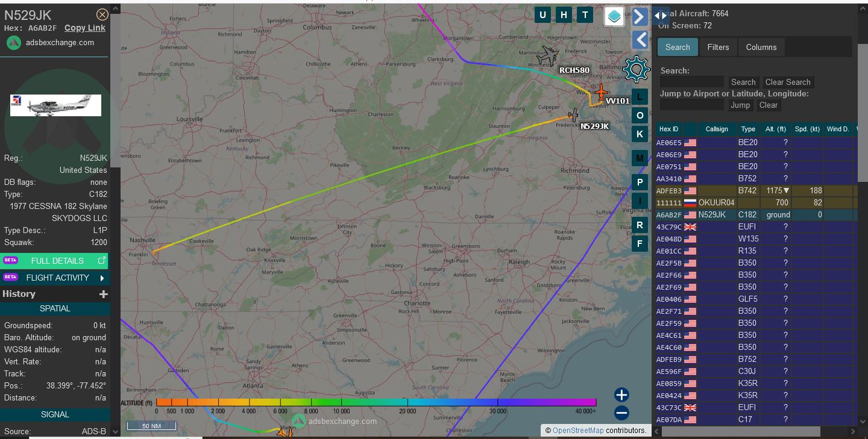The width and height of the screenshot is (868, 439).
Task: Select the N529JK plane icon on map
Action: 573,115
